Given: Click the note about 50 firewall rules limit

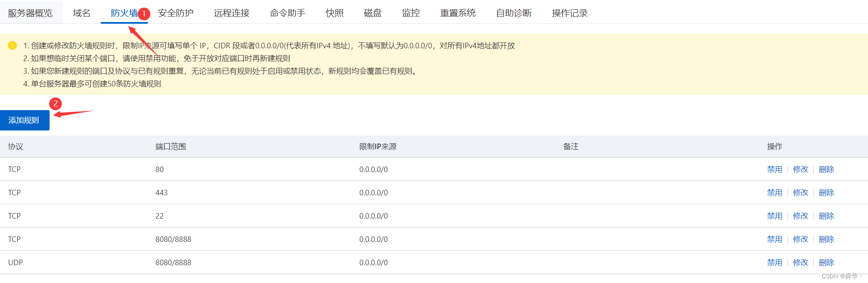Looking at the screenshot, I should [x=92, y=84].
